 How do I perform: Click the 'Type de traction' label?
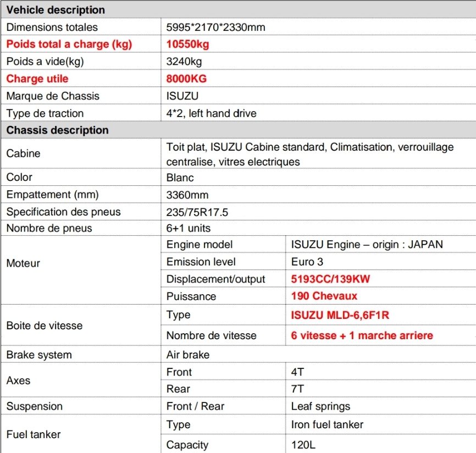pyautogui.click(x=45, y=114)
